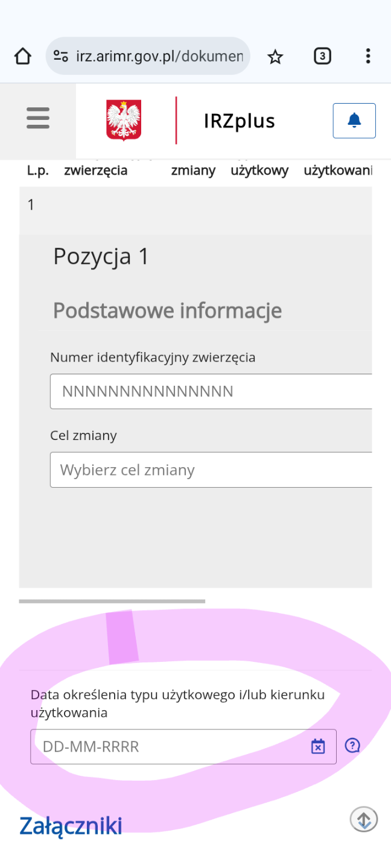Viewport: 391px width, 868px height.
Task: Click the scroll up/down arrow button
Action: click(364, 819)
